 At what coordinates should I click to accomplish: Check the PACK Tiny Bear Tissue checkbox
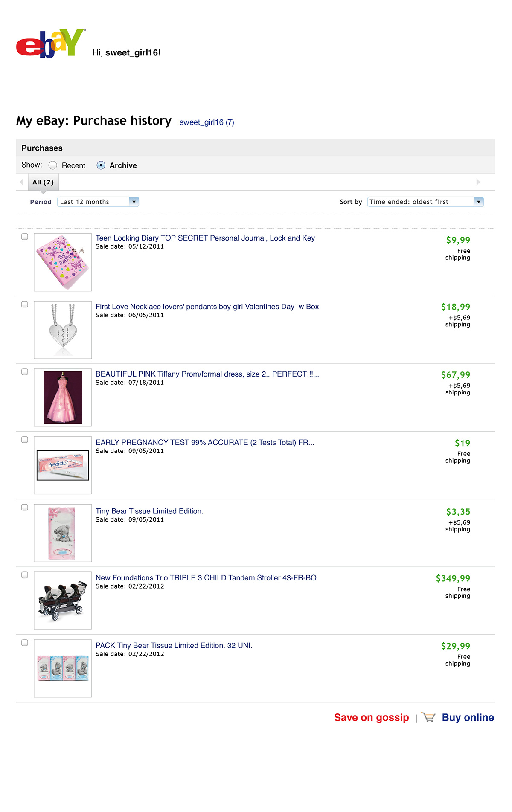pyautogui.click(x=25, y=643)
